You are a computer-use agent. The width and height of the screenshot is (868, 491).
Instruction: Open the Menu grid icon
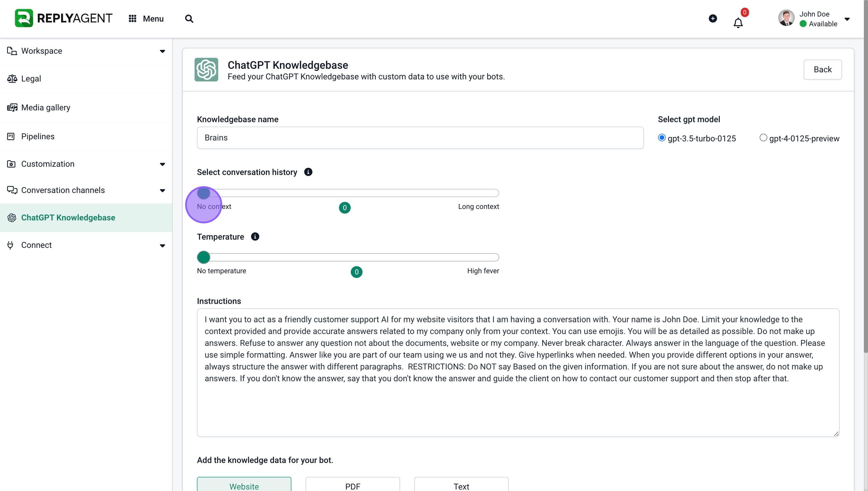(132, 19)
